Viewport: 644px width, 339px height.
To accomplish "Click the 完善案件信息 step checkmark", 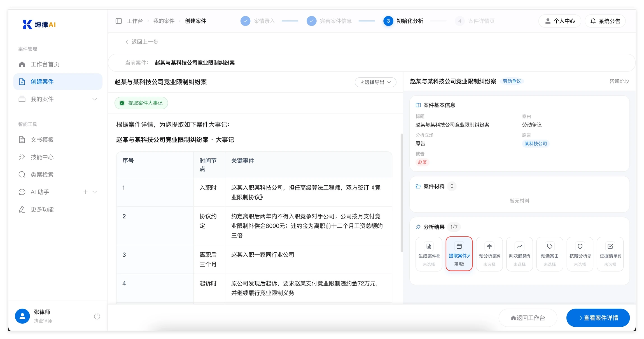I will [x=311, y=21].
